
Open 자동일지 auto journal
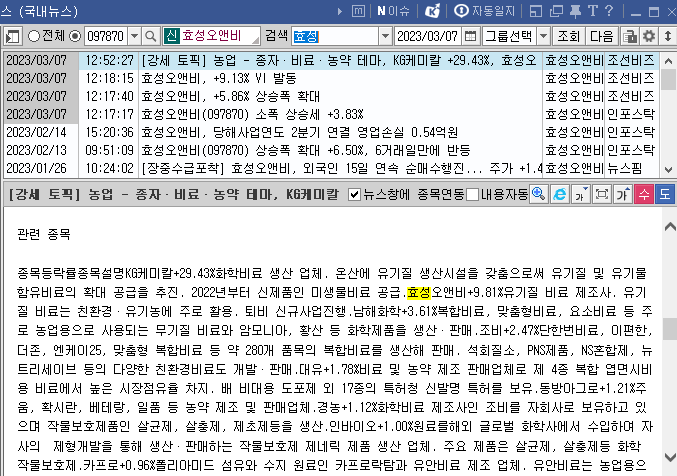pyautogui.click(x=484, y=11)
